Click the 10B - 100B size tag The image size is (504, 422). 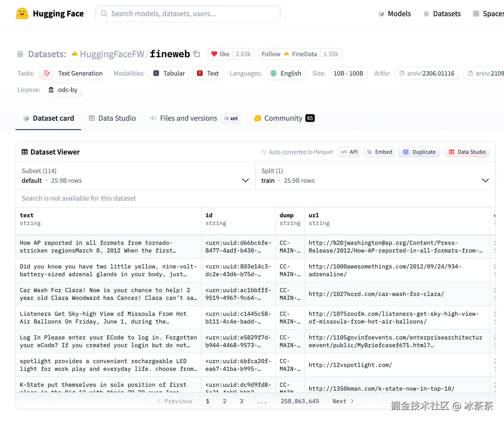[348, 73]
